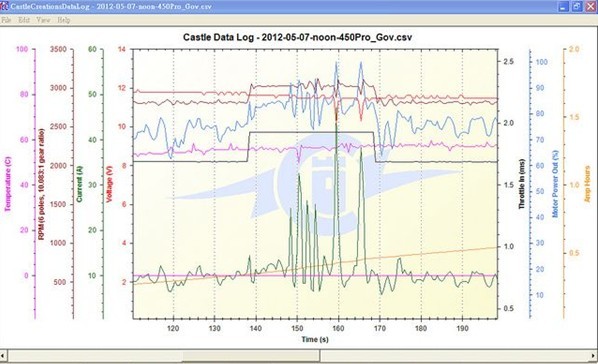This screenshot has width=598, height=364.
Task: Open the View menu
Action: 43,20
